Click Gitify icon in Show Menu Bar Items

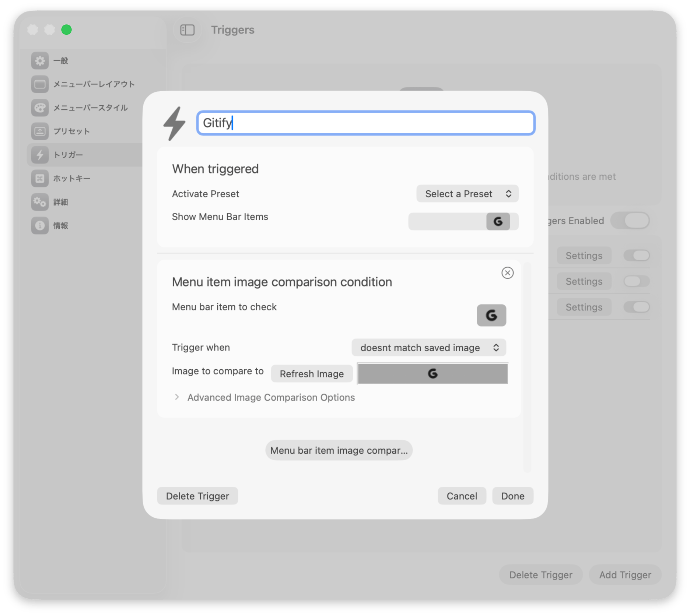[498, 221]
